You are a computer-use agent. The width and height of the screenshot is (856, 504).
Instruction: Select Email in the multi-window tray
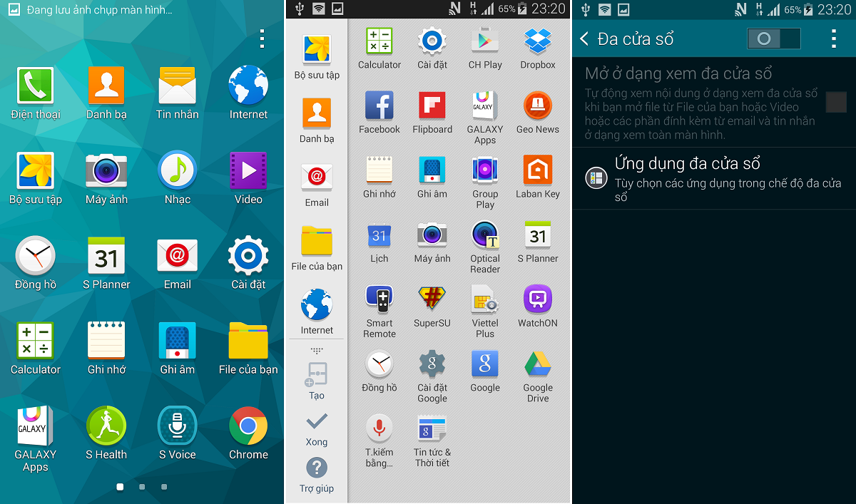pyautogui.click(x=317, y=184)
